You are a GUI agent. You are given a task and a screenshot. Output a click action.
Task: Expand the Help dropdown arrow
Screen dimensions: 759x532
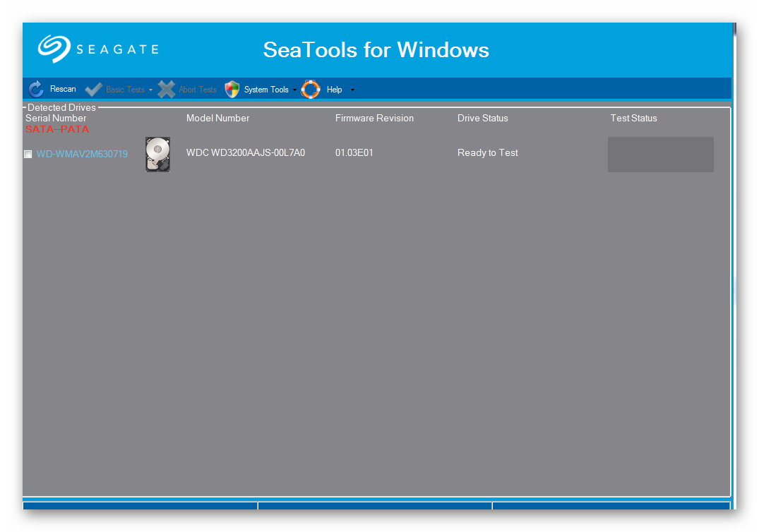(x=352, y=90)
